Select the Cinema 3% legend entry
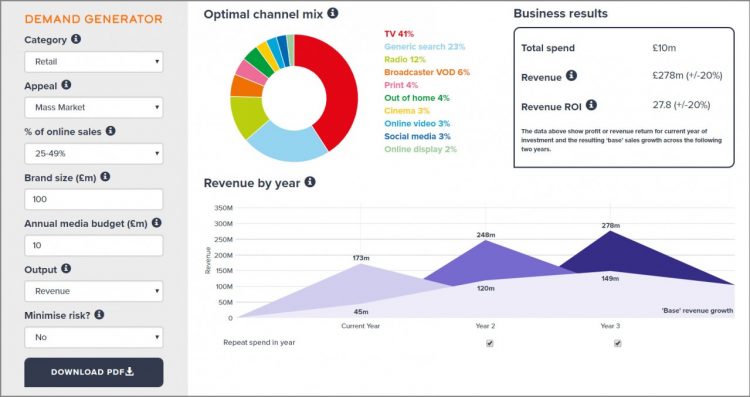 (x=407, y=111)
